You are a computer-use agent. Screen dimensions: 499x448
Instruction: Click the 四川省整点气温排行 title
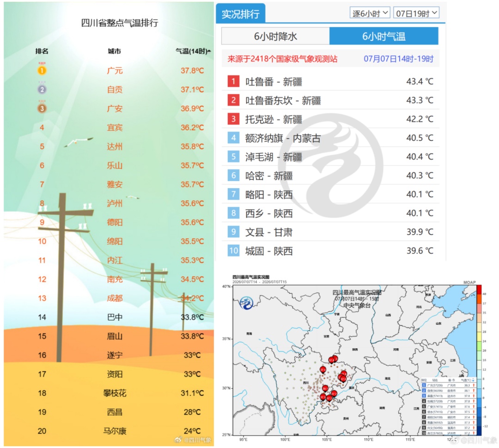click(x=120, y=23)
